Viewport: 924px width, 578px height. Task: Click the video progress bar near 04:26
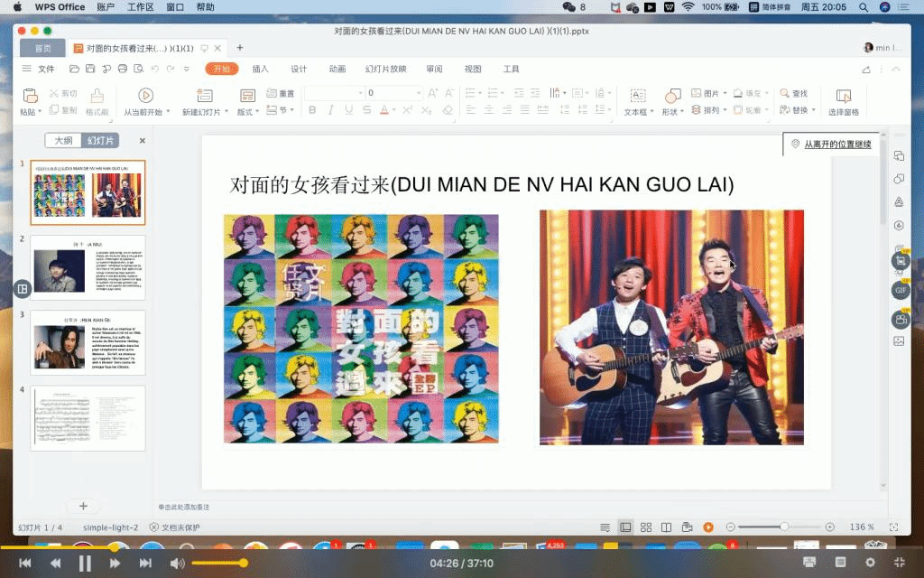click(115, 548)
